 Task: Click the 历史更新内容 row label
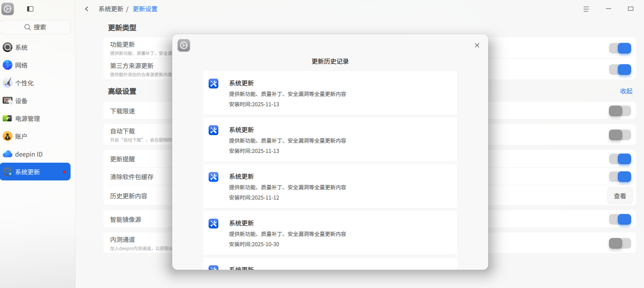tap(129, 196)
